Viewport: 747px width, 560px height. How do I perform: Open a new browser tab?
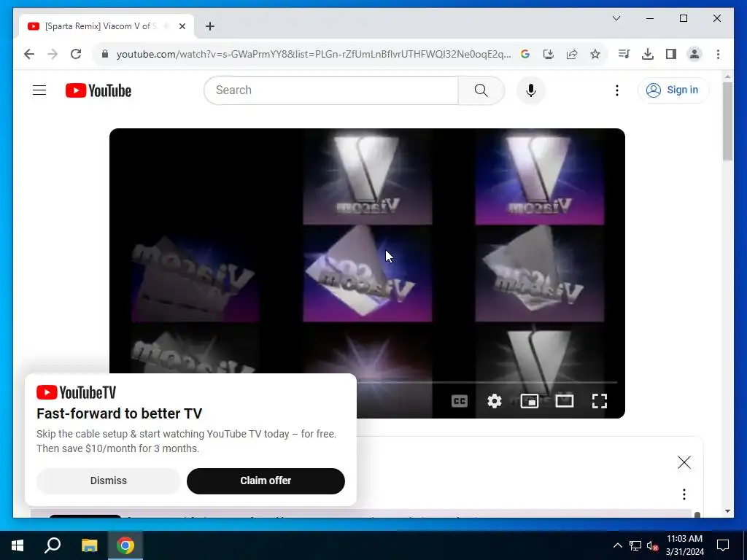210,26
